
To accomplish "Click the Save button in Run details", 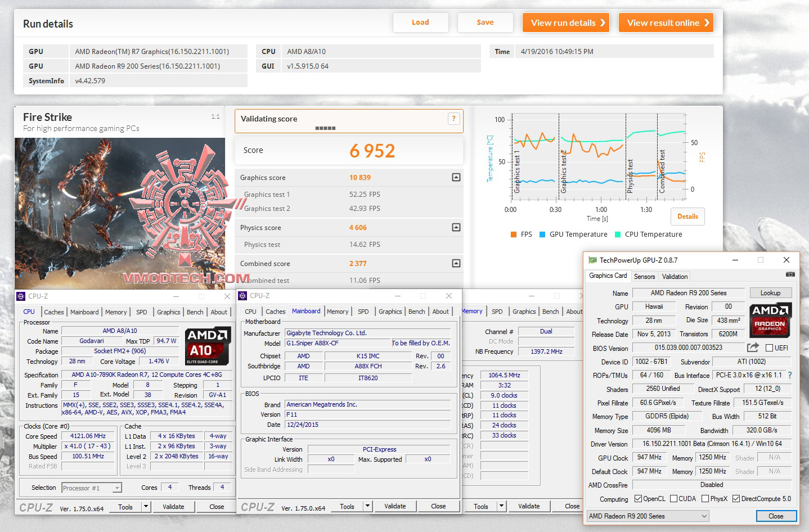I will point(486,22).
